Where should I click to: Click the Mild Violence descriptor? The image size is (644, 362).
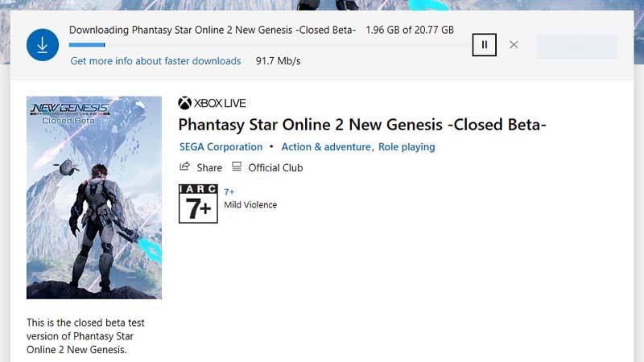pos(250,205)
